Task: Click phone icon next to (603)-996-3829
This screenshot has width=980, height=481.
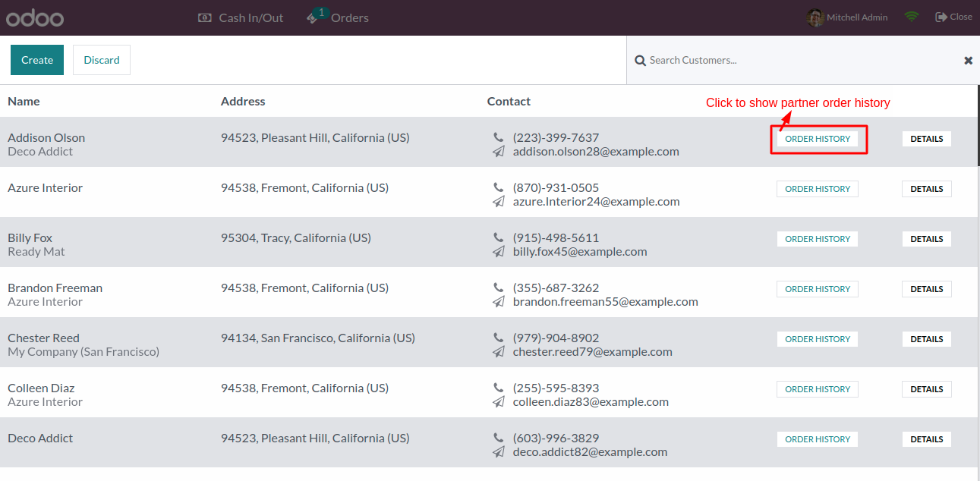Action: point(498,438)
